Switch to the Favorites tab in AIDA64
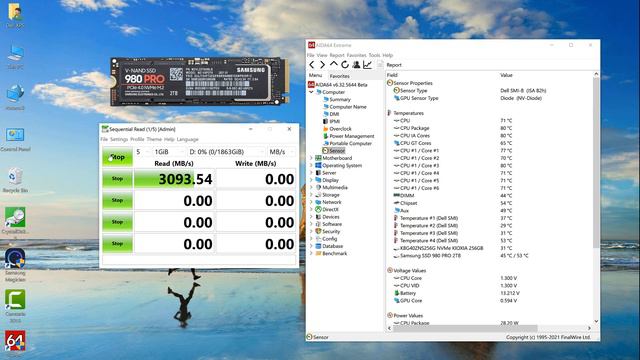The height and width of the screenshot is (360, 640). point(340,76)
